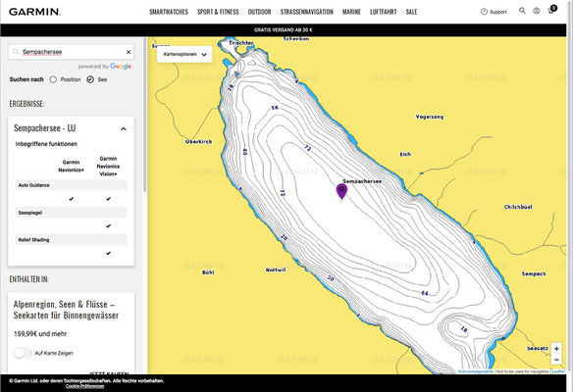
Task: Click the Alpenregion, Seen & Flüsse product title
Action: pos(66,310)
